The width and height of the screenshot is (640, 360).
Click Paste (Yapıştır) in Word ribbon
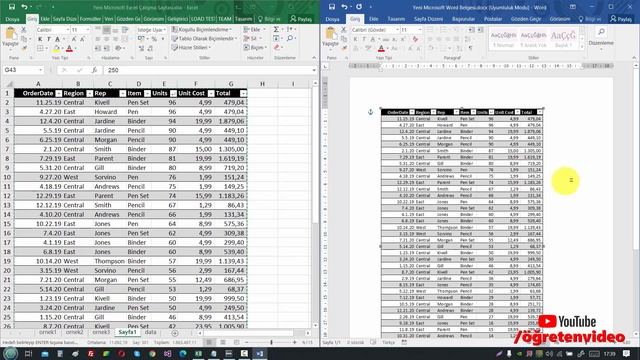coord(330,37)
